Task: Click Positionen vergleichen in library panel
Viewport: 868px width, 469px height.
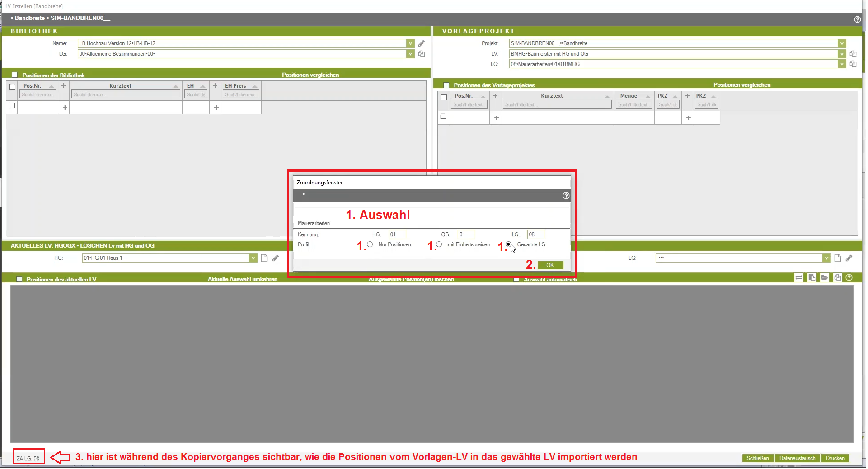Action: click(310, 75)
